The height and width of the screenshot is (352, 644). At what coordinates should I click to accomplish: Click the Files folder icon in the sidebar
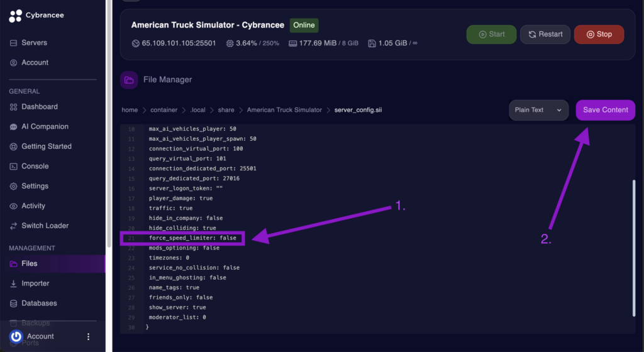(13, 264)
